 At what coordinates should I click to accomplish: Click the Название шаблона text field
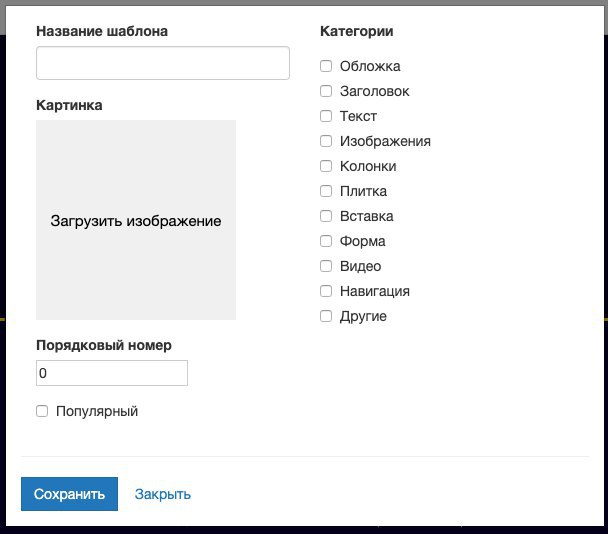pos(163,63)
